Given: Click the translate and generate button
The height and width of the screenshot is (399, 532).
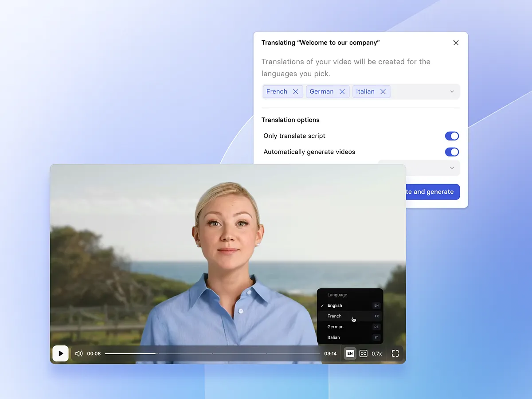Looking at the screenshot, I should (433, 192).
